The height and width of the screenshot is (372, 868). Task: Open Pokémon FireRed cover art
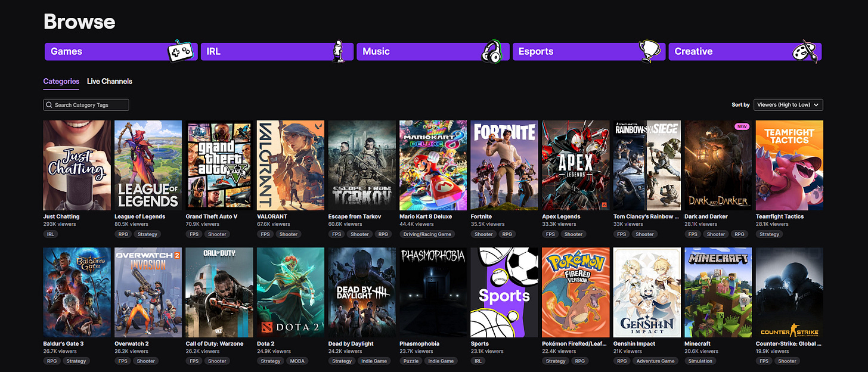coord(576,292)
